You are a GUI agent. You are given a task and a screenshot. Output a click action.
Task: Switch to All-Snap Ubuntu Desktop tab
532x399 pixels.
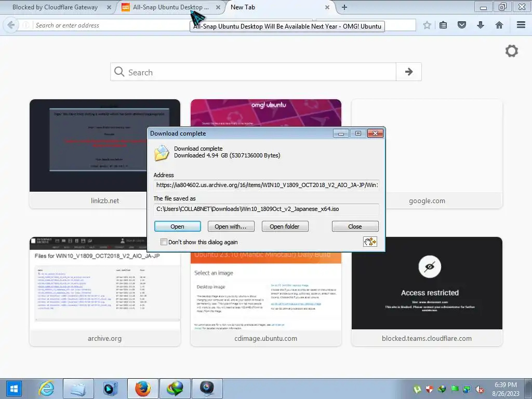(170, 7)
